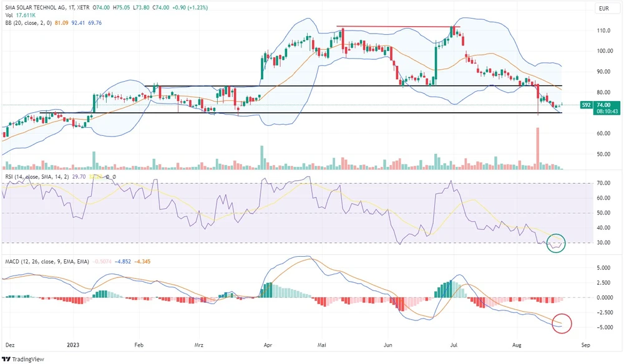Click the tallest red volume bar in August

(x=537, y=148)
